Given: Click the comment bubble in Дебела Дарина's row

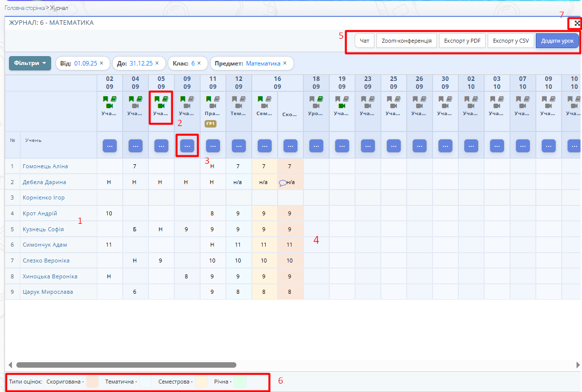Looking at the screenshot, I should (283, 182).
